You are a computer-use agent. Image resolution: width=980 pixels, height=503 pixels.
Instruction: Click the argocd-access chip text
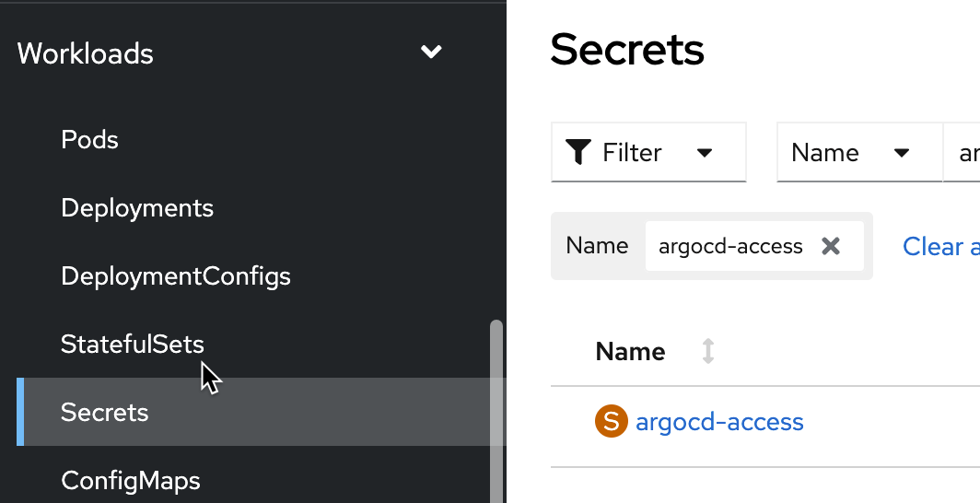[730, 246]
